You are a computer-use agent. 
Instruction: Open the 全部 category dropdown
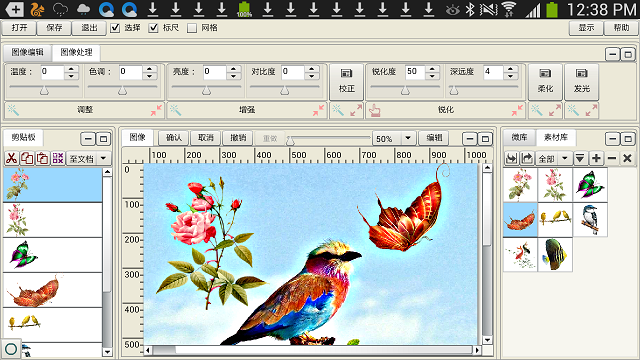coord(565,158)
